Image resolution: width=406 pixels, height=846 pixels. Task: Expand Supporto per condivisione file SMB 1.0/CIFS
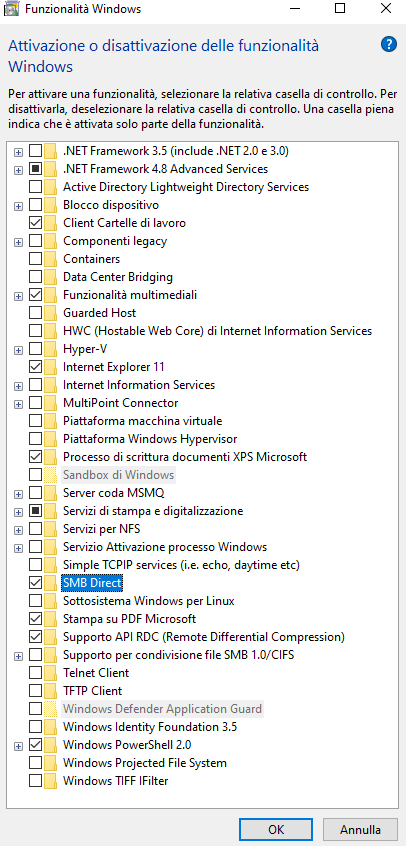click(19, 656)
